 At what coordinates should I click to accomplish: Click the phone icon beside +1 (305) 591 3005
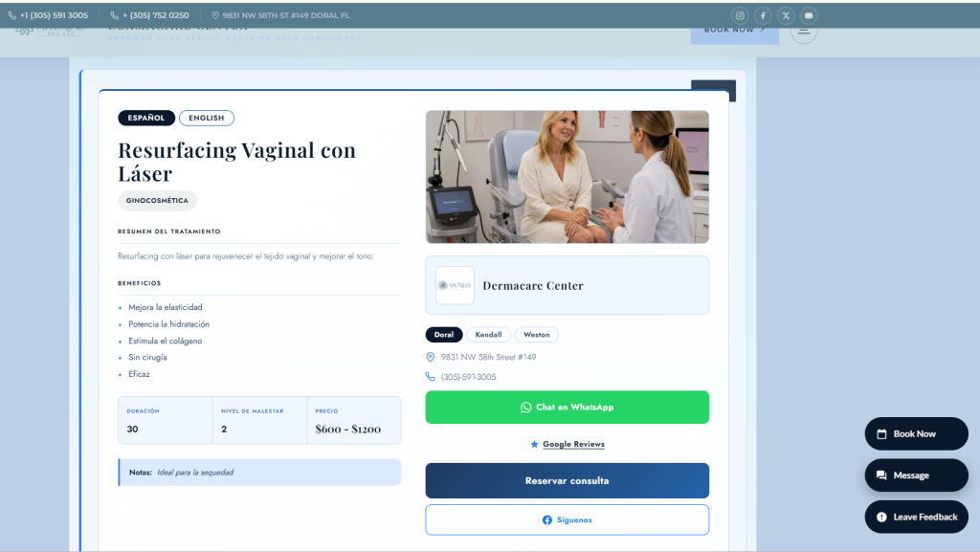11,15
